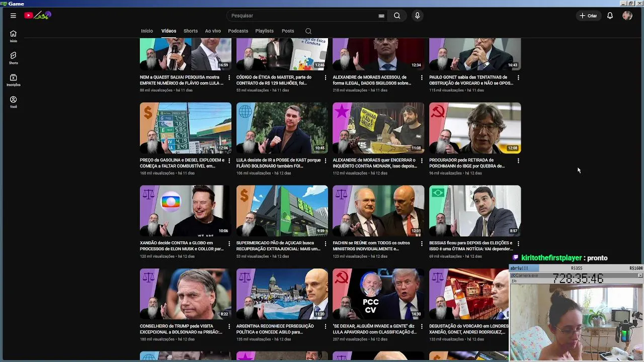This screenshot has width=644, height=362.
Task: Go to Início in the sidebar
Action: [x=14, y=36]
